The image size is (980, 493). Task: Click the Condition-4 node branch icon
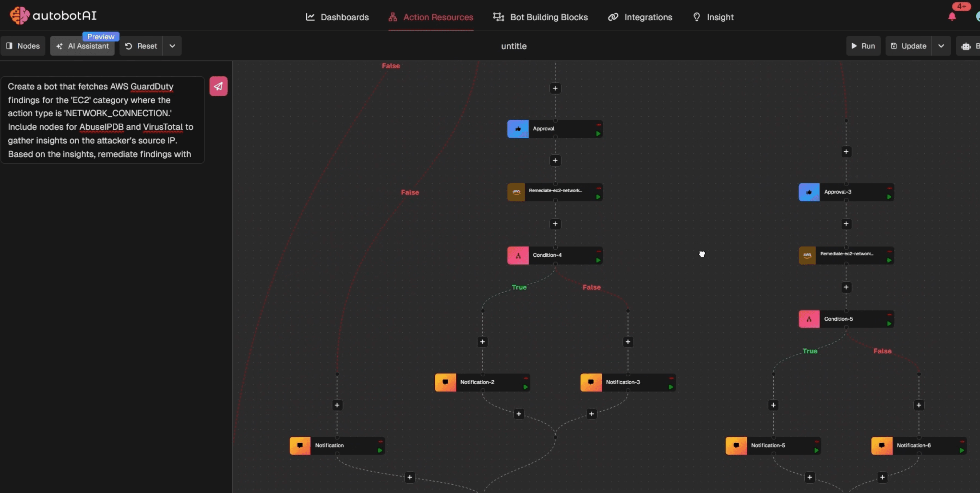(518, 256)
